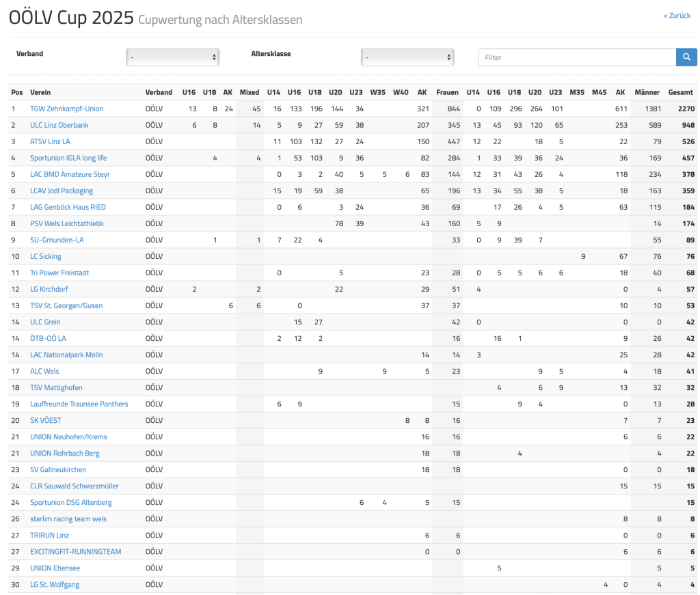The height and width of the screenshot is (595, 700).
Task: Go back via the Zurück link
Action: click(x=677, y=16)
